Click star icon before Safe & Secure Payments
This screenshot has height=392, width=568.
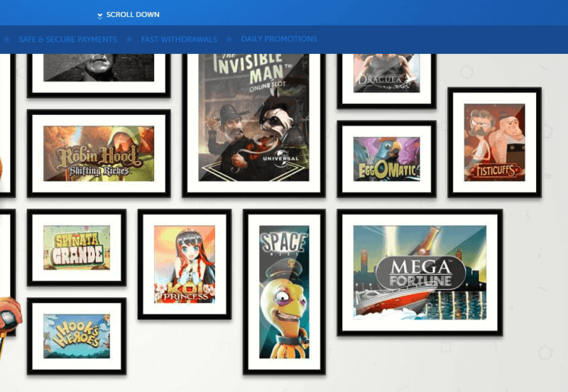[x=7, y=40]
